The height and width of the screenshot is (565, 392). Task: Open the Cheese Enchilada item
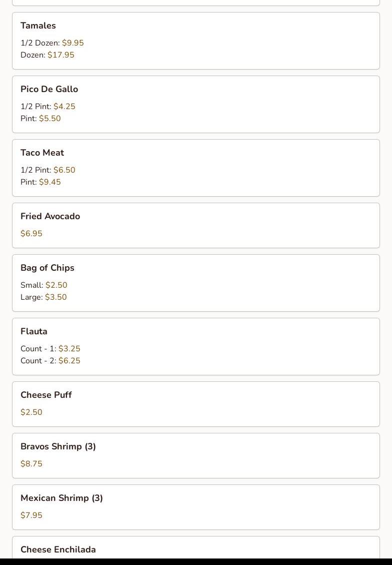pos(58,549)
